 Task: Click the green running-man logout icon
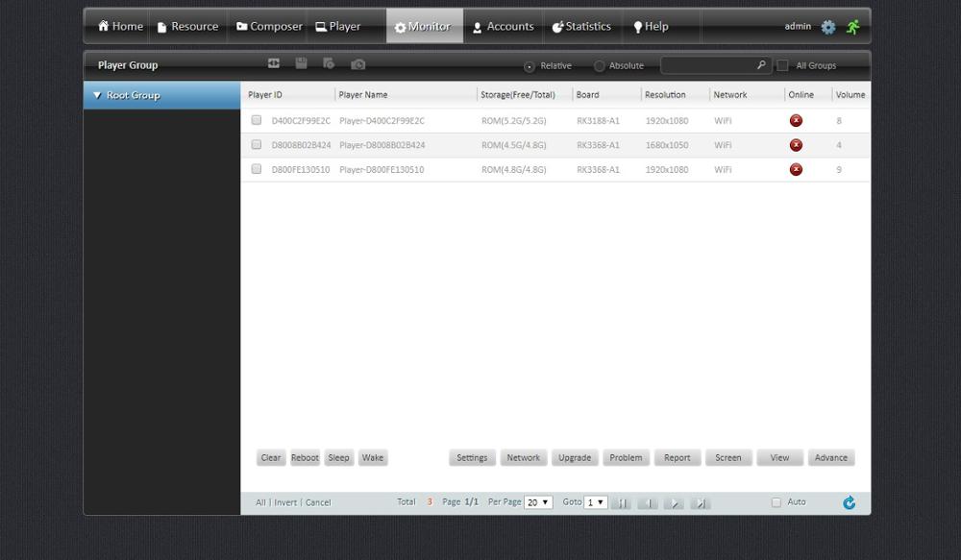tap(853, 27)
